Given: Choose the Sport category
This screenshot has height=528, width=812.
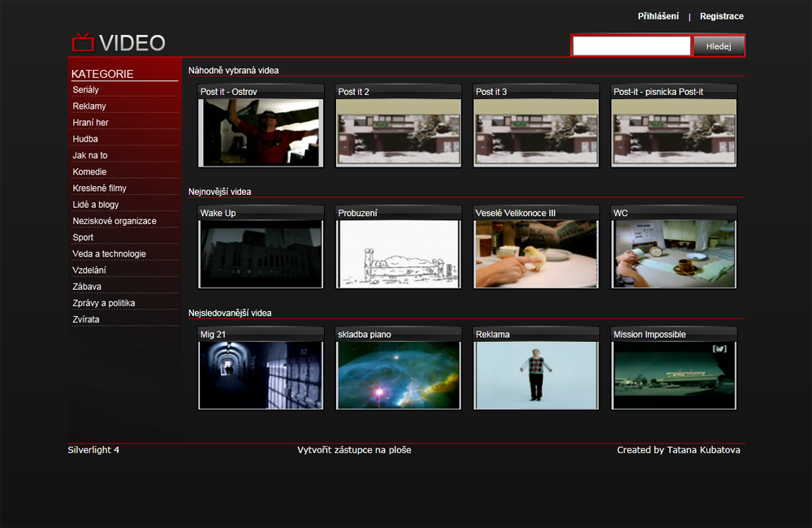Looking at the screenshot, I should (x=83, y=237).
